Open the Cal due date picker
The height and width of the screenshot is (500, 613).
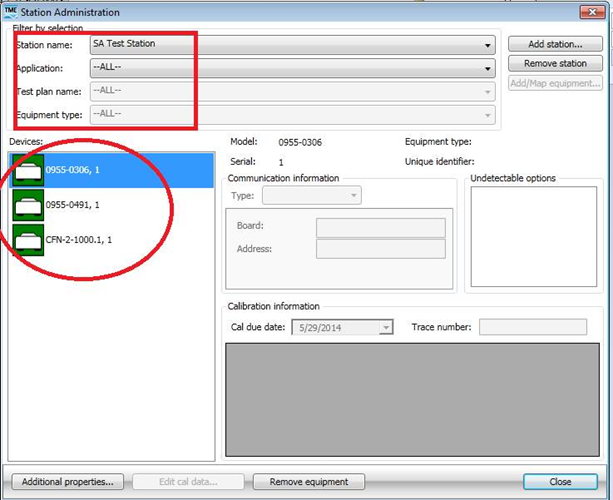(386, 327)
